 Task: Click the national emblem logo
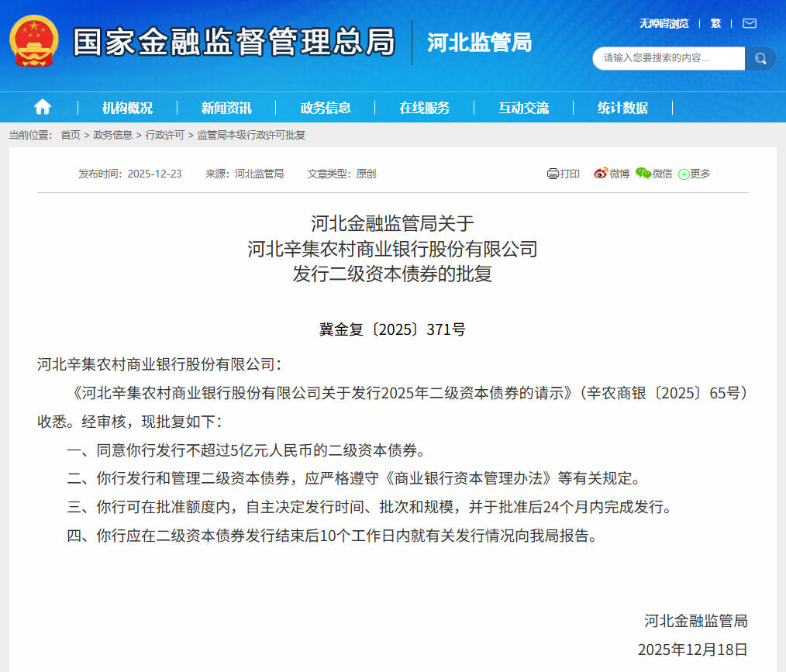point(34,41)
